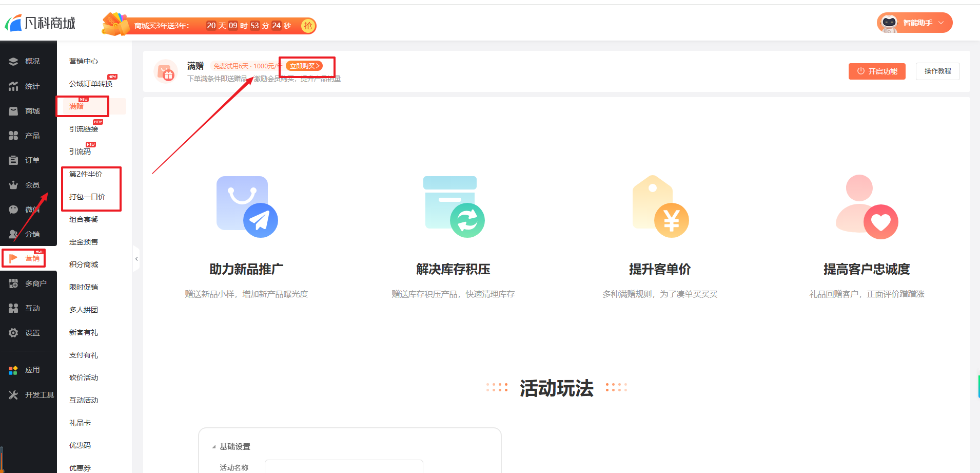The image size is (980, 473).
Task: Click the 概况 overview icon in sidebar
Action: pyautogui.click(x=13, y=62)
